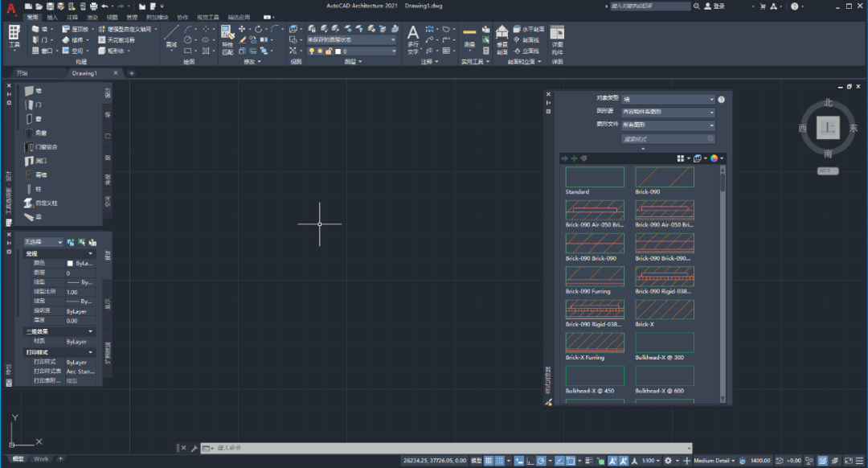Click the new drawing tab plus button
The height and width of the screenshot is (468, 868).
(x=132, y=73)
